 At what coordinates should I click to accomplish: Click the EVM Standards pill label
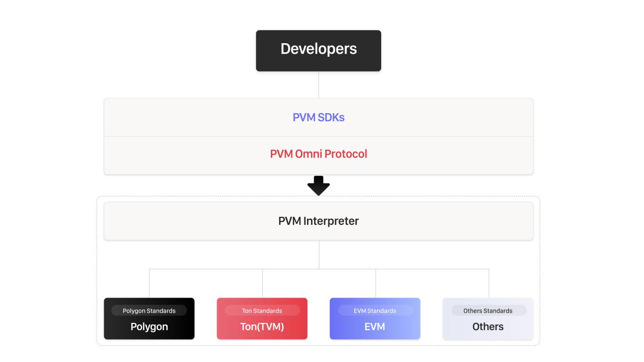[x=375, y=311]
